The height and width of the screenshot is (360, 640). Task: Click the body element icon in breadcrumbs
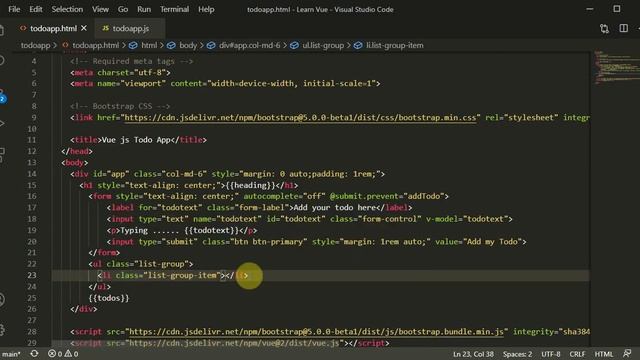click(x=171, y=45)
